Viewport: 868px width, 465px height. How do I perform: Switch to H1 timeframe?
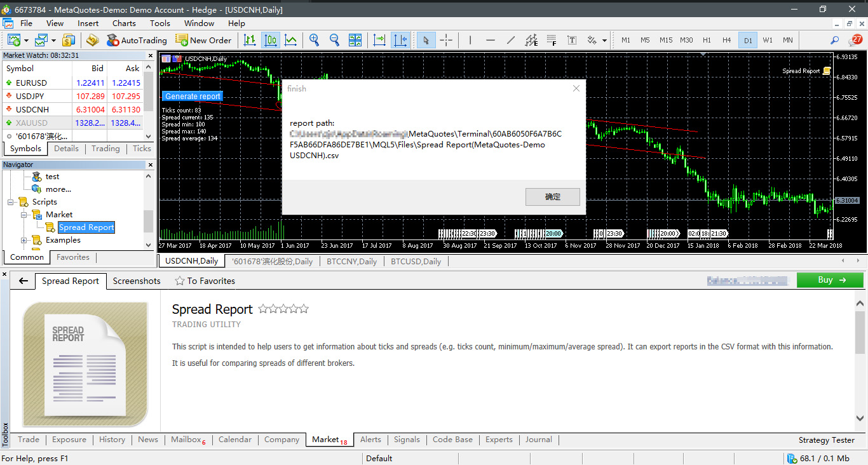(707, 40)
